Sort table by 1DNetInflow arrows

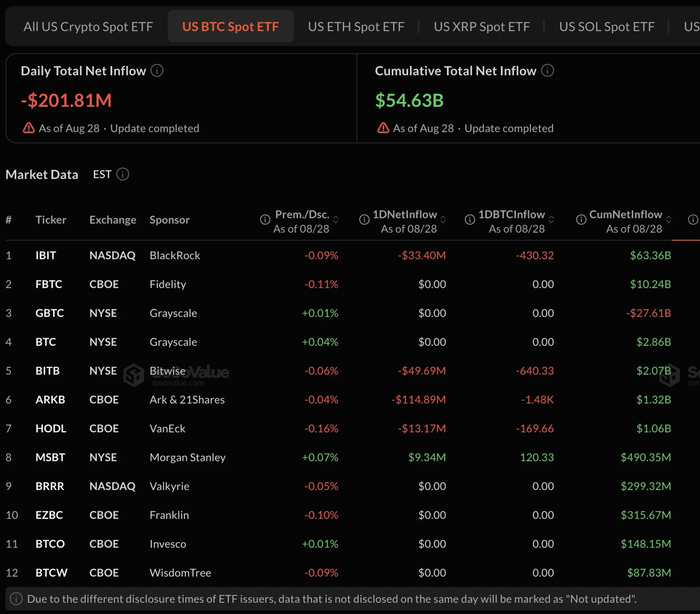tap(443, 219)
